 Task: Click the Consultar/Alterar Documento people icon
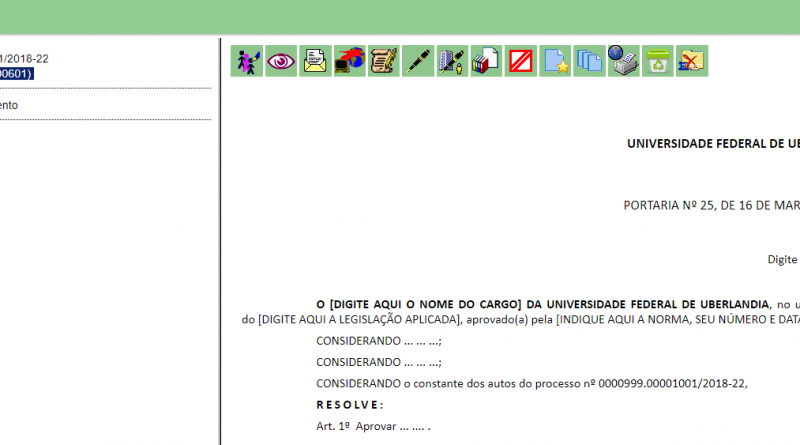point(247,61)
